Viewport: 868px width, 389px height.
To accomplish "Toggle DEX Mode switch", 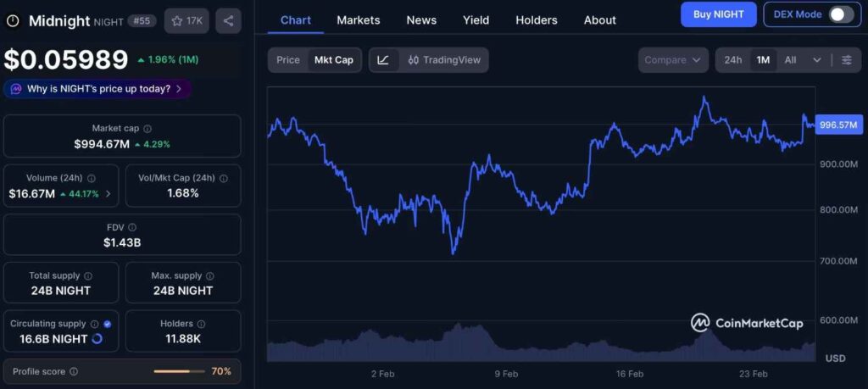I will (840, 14).
